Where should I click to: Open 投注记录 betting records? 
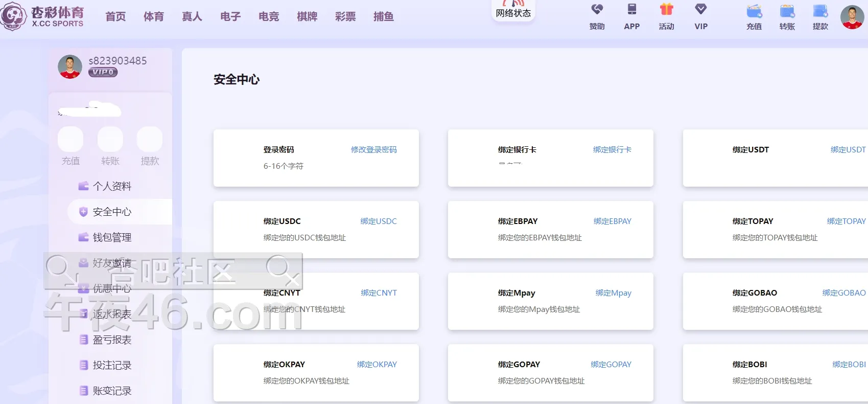point(112,365)
